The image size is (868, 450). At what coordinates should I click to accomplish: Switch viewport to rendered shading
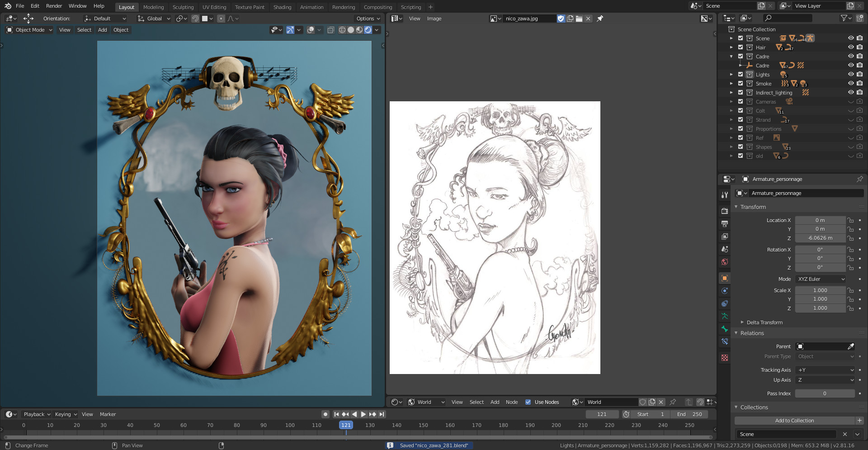[x=368, y=30]
